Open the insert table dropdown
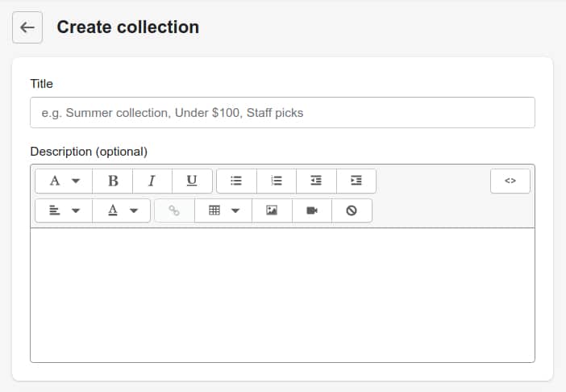The width and height of the screenshot is (566, 392). click(223, 211)
